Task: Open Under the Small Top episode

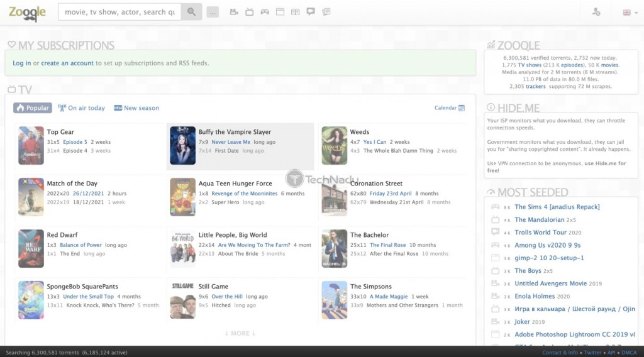Action: [x=88, y=296]
